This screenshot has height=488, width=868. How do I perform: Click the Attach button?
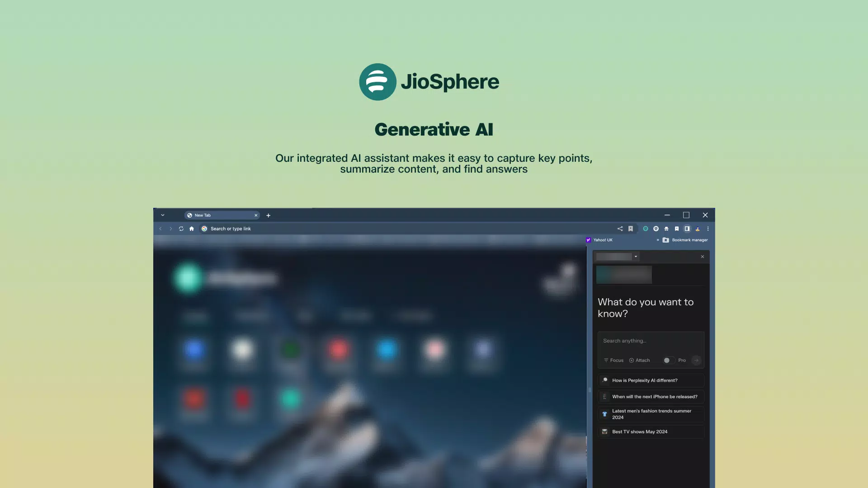click(639, 361)
